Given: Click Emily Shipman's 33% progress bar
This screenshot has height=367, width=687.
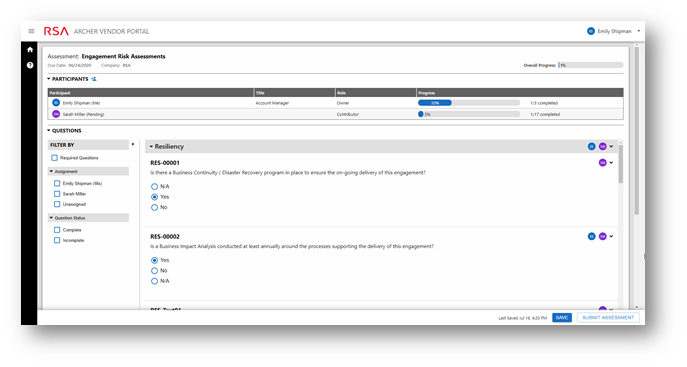Looking at the screenshot, I should 469,103.
